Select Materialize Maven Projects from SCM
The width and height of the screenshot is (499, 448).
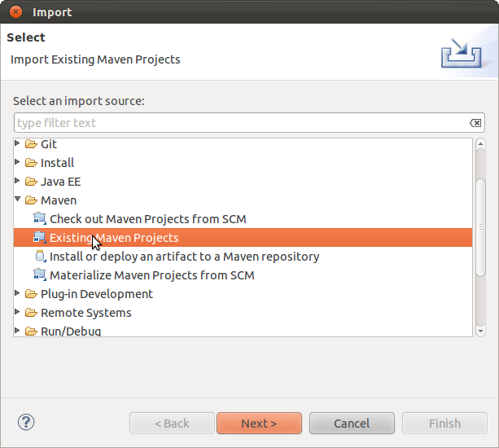click(x=151, y=275)
